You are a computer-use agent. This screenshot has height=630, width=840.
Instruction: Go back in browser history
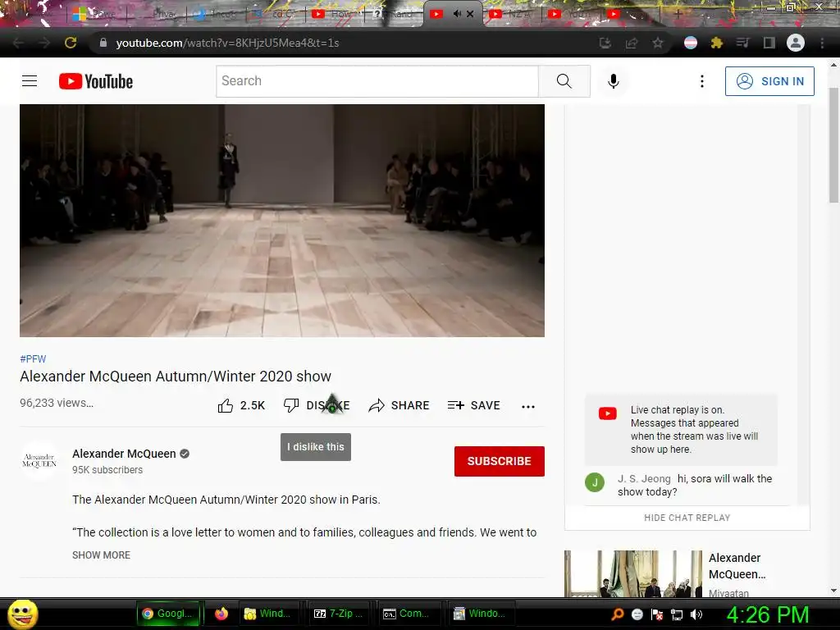(18, 43)
